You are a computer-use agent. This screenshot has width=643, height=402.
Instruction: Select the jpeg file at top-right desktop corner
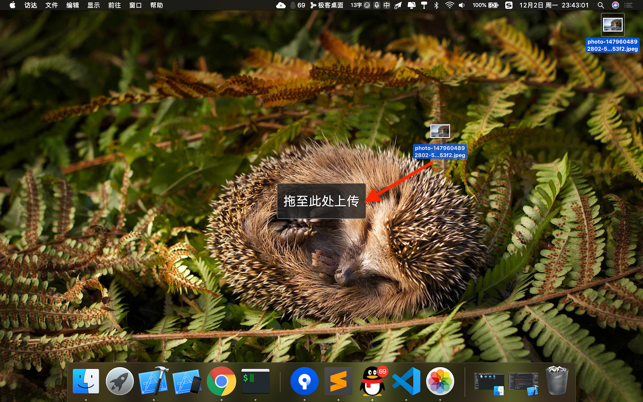point(612,26)
